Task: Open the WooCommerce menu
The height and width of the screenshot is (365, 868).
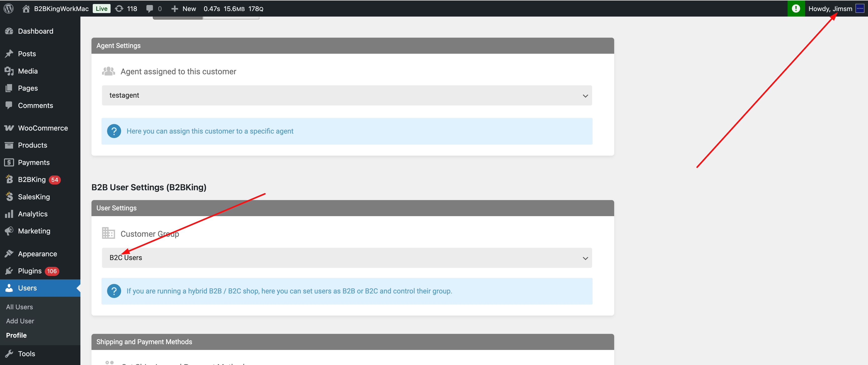Action: coord(43,128)
